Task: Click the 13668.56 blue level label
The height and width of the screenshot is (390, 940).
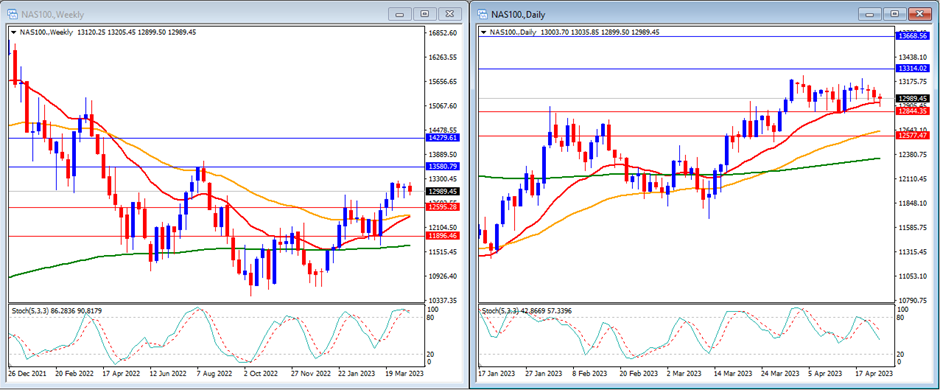Action: click(913, 36)
